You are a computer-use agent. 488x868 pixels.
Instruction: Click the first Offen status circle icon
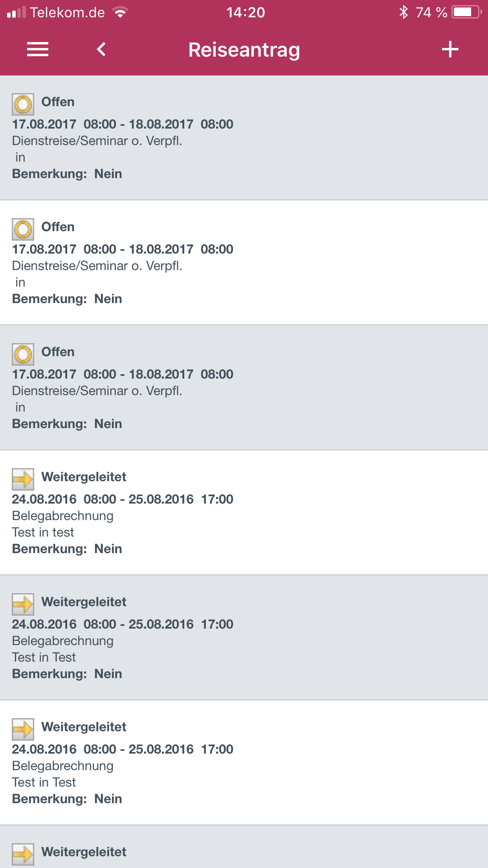[x=23, y=104]
